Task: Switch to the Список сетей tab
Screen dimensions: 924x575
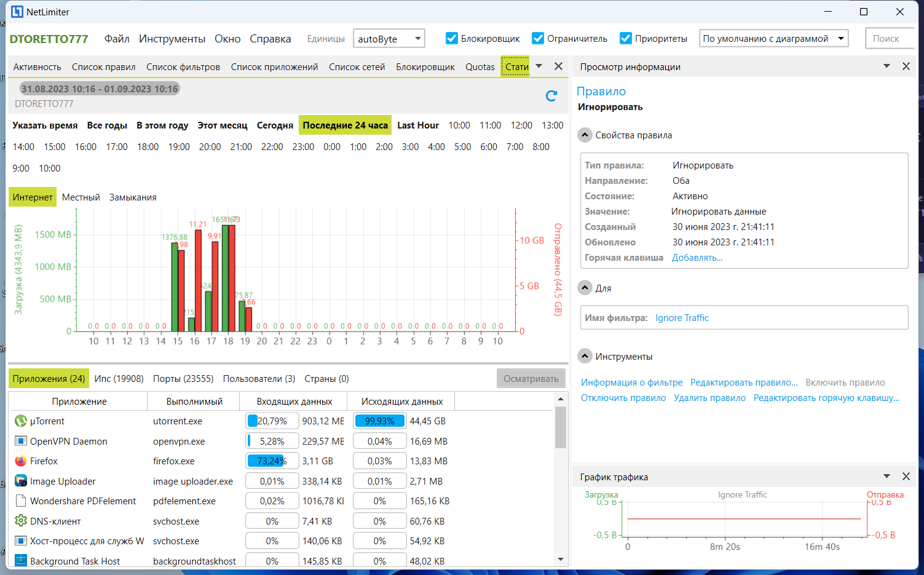Action: pyautogui.click(x=357, y=66)
